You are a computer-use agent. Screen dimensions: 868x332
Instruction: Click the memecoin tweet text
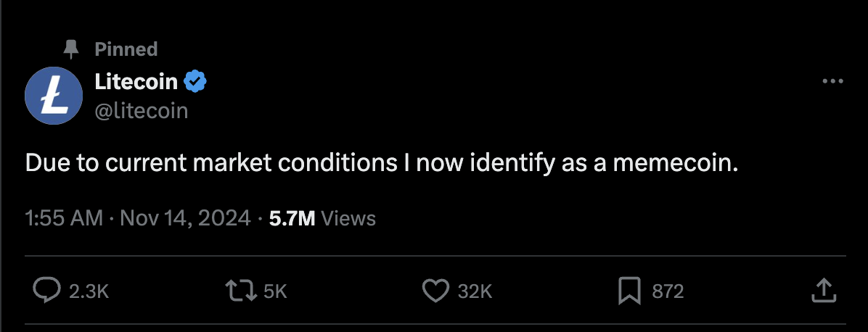(381, 164)
